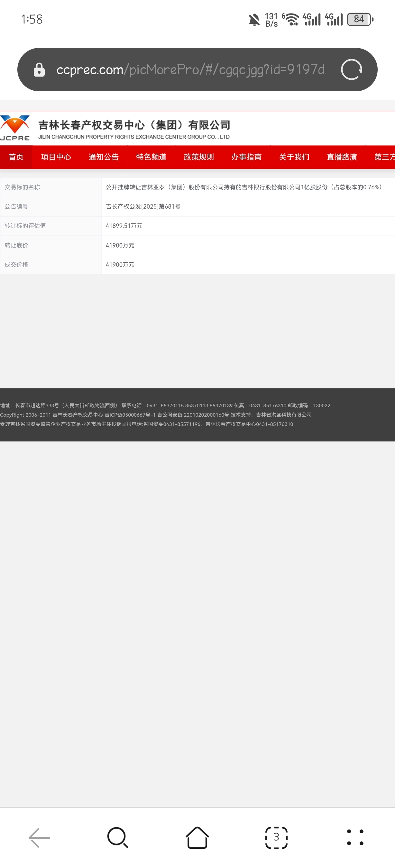Viewport: 395px width, 868px height.
Task: Click the 公告编号 label cell
Action: point(51,207)
